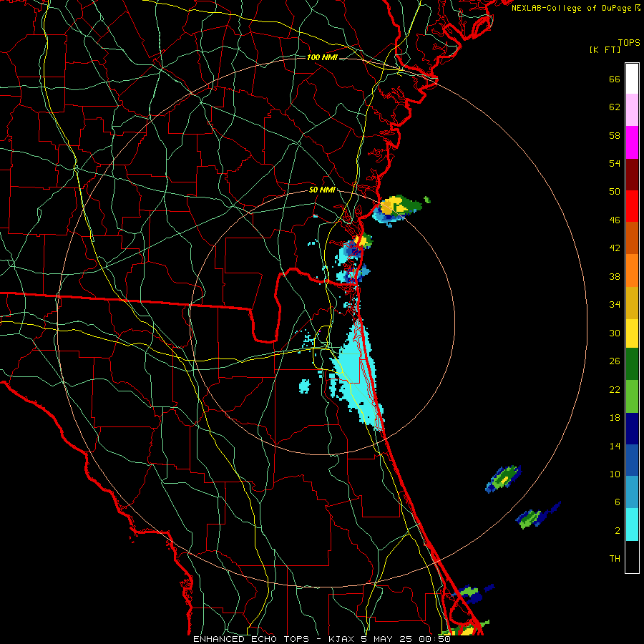Select the orange 42 kft legend swatch
This screenshot has width=644, height=644.
coord(632,270)
